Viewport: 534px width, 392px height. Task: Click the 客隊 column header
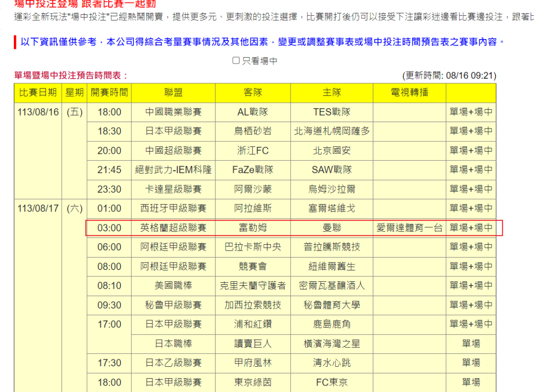(253, 92)
